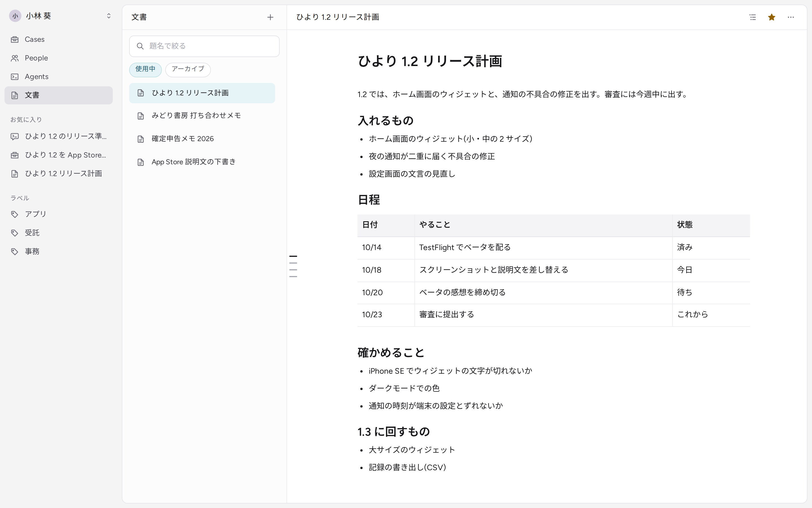The width and height of the screenshot is (812, 508).
Task: Open App Store 説明文の下書き document
Action: 202,162
